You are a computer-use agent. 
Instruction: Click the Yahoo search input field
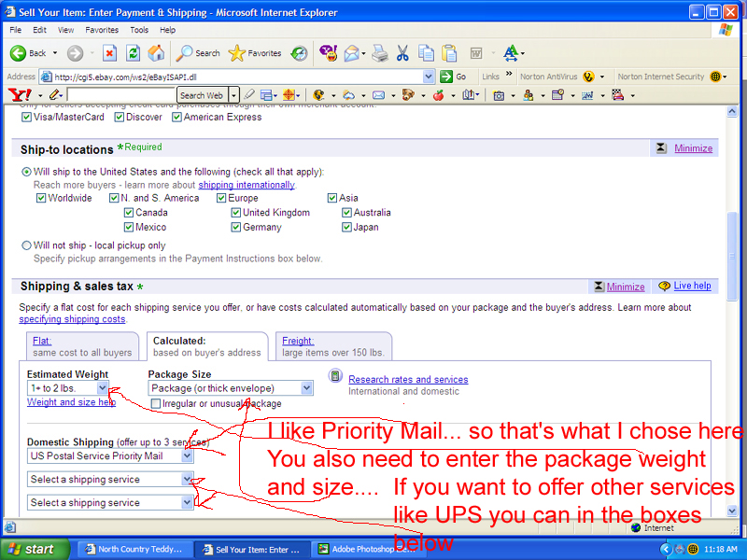[121, 95]
